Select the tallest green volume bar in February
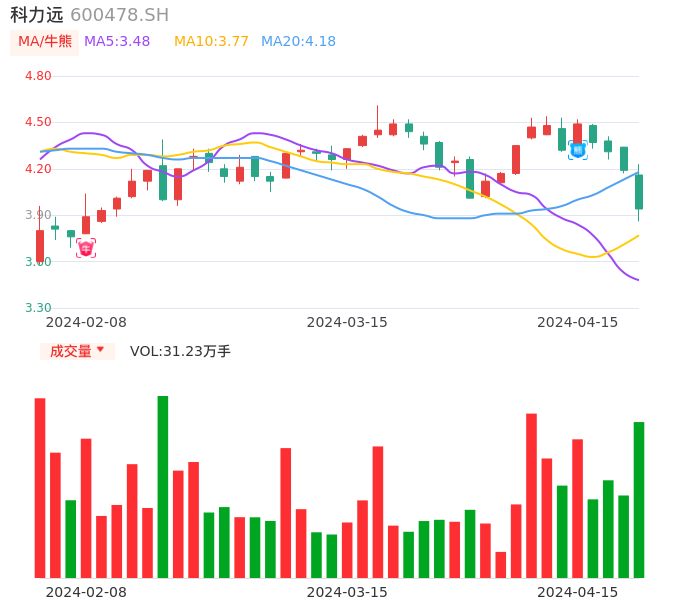Viewport: 686px width, 606px height. pyautogui.click(x=163, y=487)
